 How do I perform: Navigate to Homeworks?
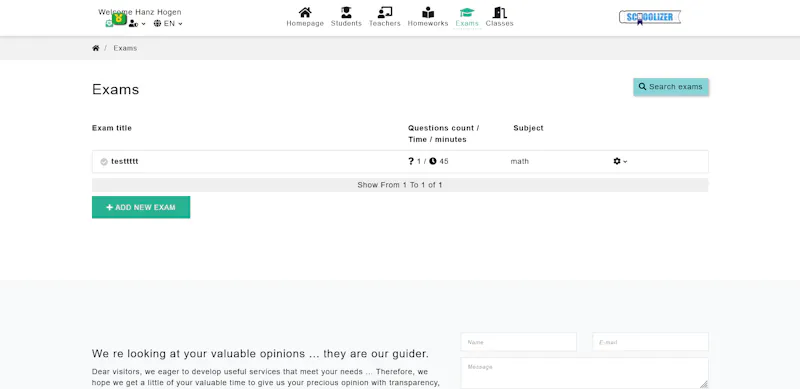pyautogui.click(x=428, y=17)
